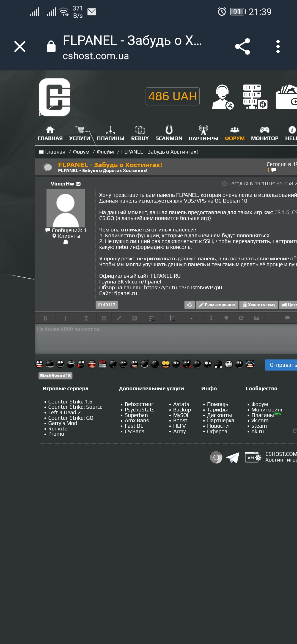Viewport: 297px width, 644px height.
Task: Insert numbered list in editor
Action: [172, 318]
